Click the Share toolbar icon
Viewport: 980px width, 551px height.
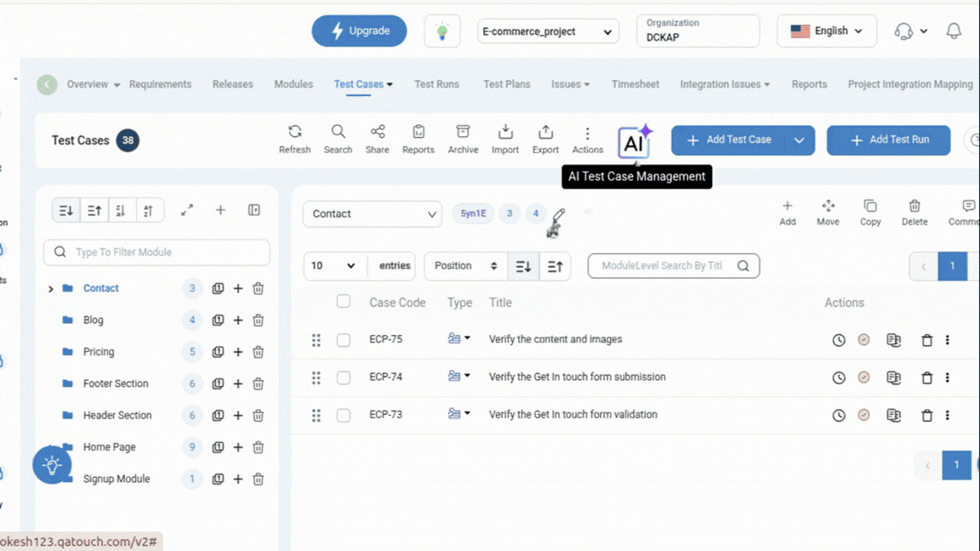tap(378, 139)
